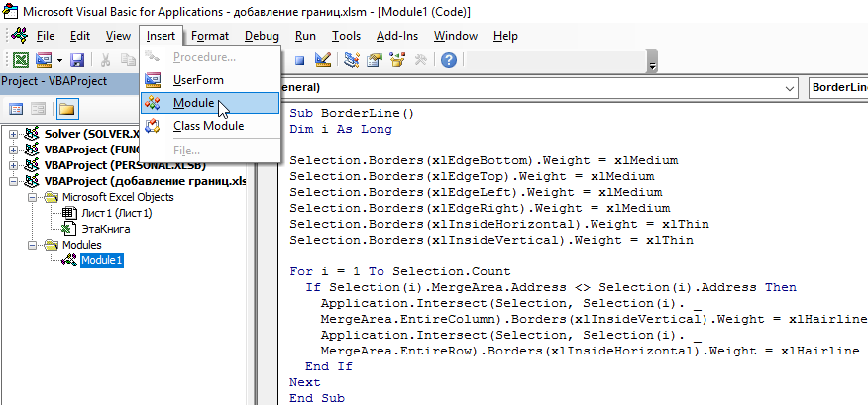Click the Reset (stop) toolbar icon
This screenshot has width=868, height=405.
300,60
